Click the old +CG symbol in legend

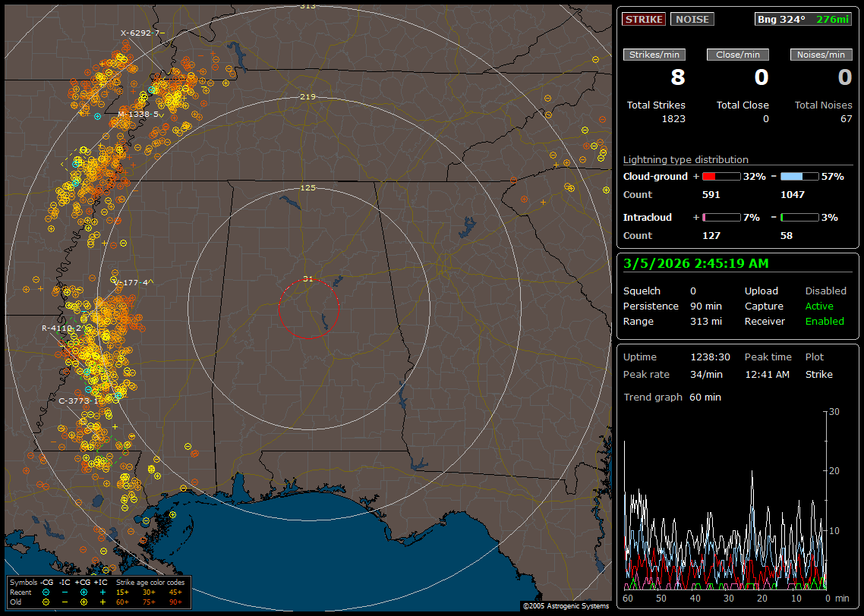84,602
